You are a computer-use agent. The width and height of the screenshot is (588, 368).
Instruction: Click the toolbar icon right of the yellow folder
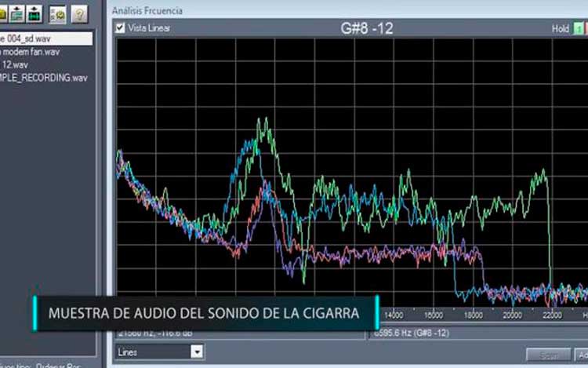tap(17, 13)
